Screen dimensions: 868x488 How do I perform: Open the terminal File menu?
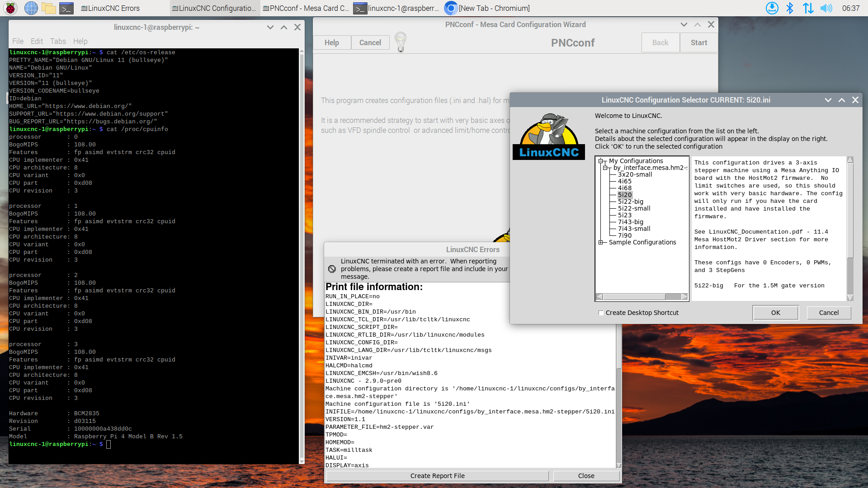(x=18, y=41)
